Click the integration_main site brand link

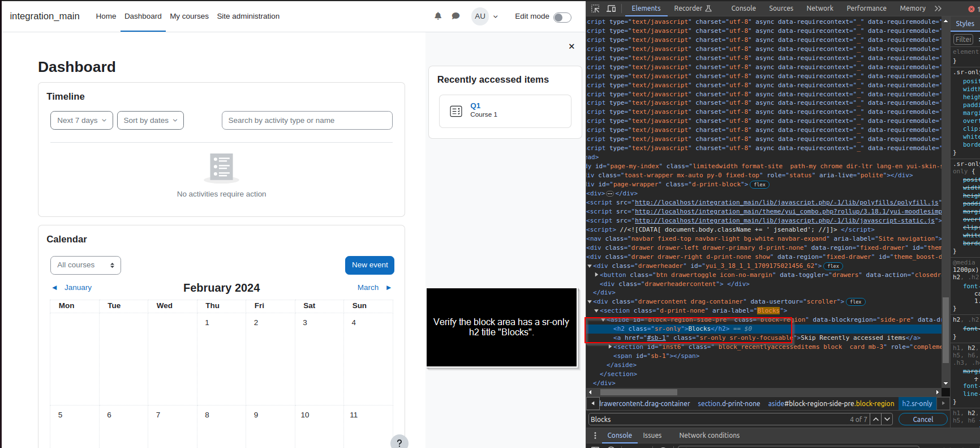tap(45, 16)
